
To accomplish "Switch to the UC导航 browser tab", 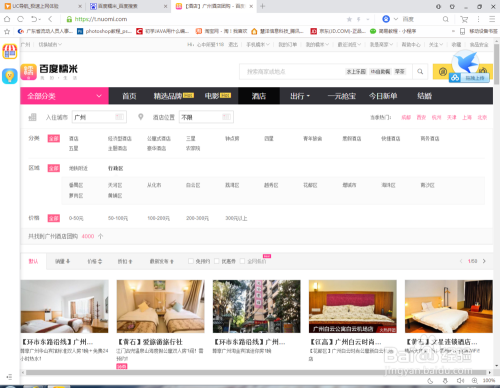I will point(42,6).
